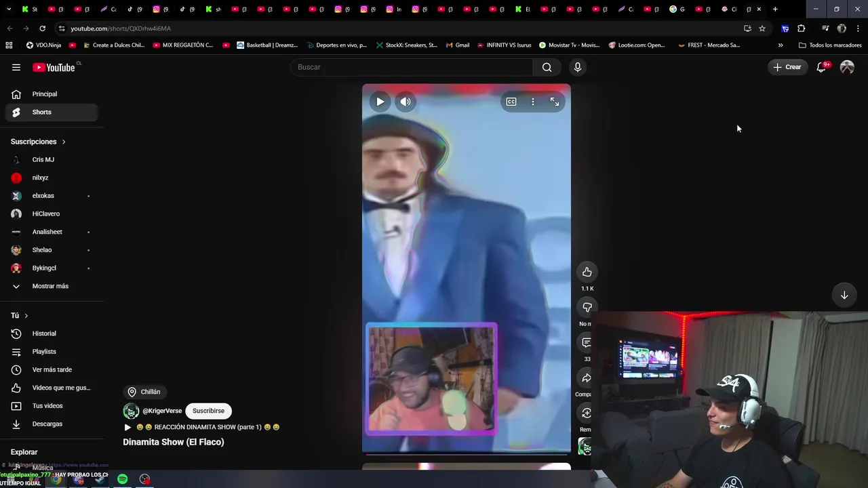Reload the page

point(42,28)
